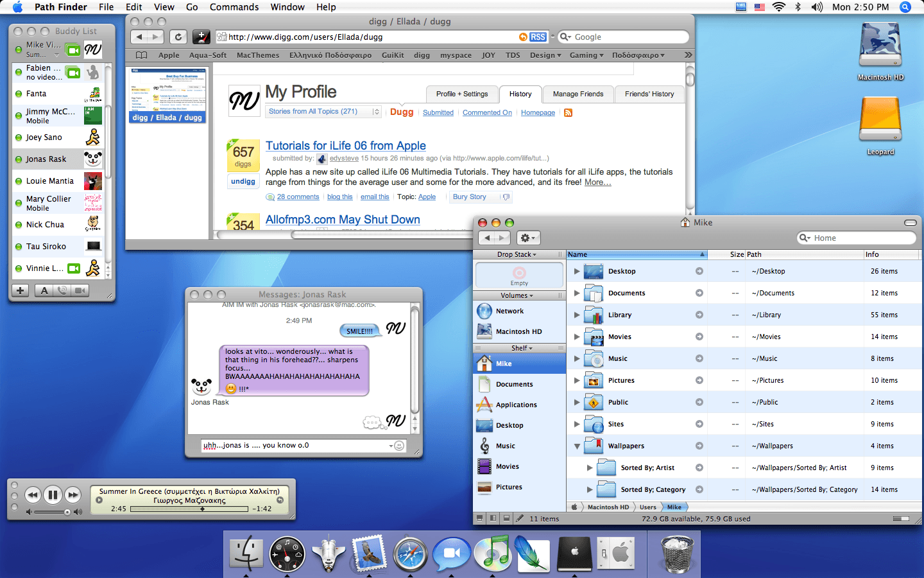Open the Gaming bookmarks dropdown
Screen dimensions: 924x578
point(586,55)
